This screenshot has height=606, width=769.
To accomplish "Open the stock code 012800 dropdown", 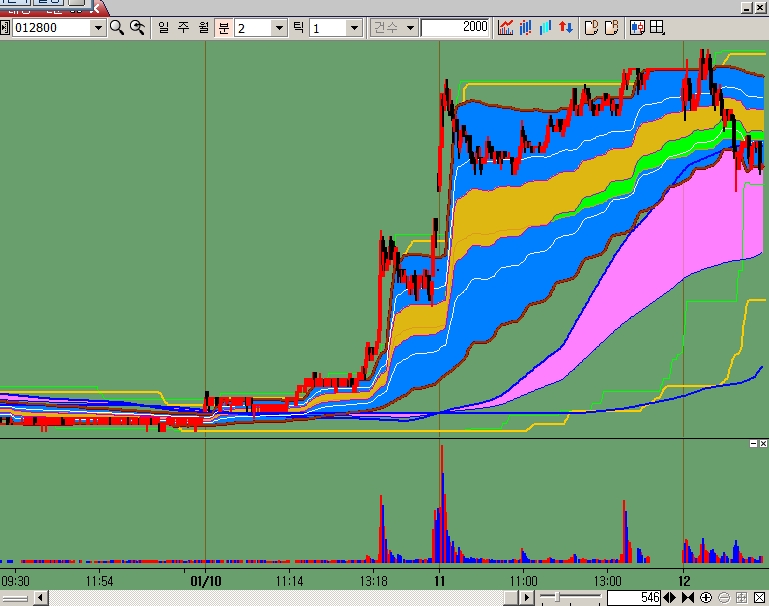I will click(98, 28).
